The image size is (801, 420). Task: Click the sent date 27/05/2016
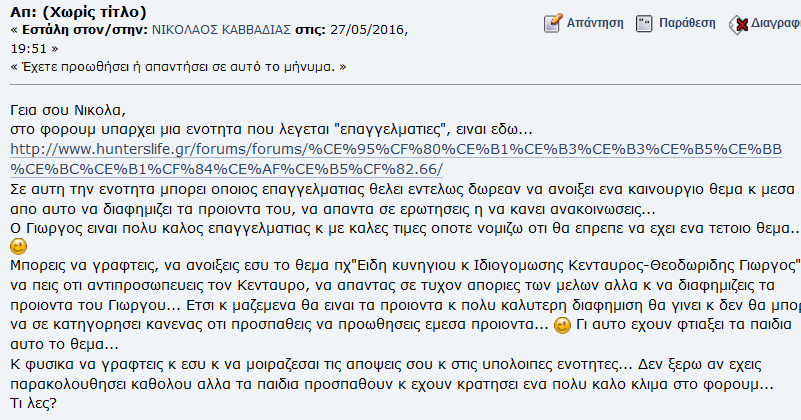coord(369,30)
